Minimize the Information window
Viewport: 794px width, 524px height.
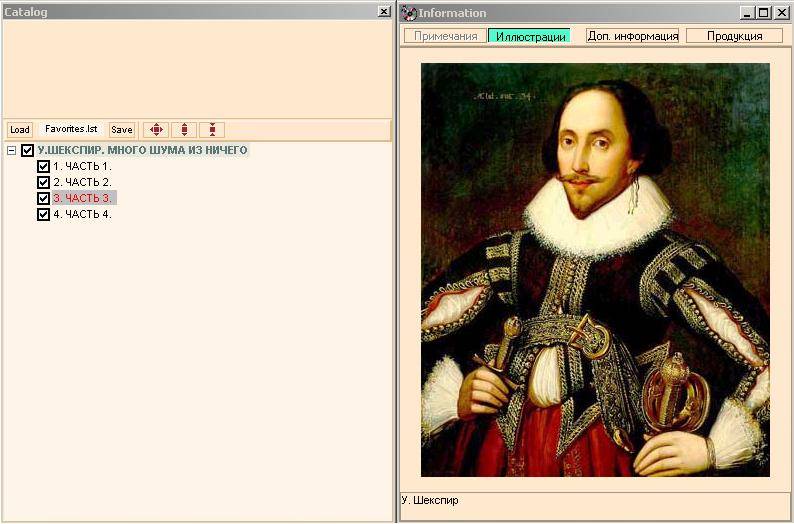click(746, 13)
